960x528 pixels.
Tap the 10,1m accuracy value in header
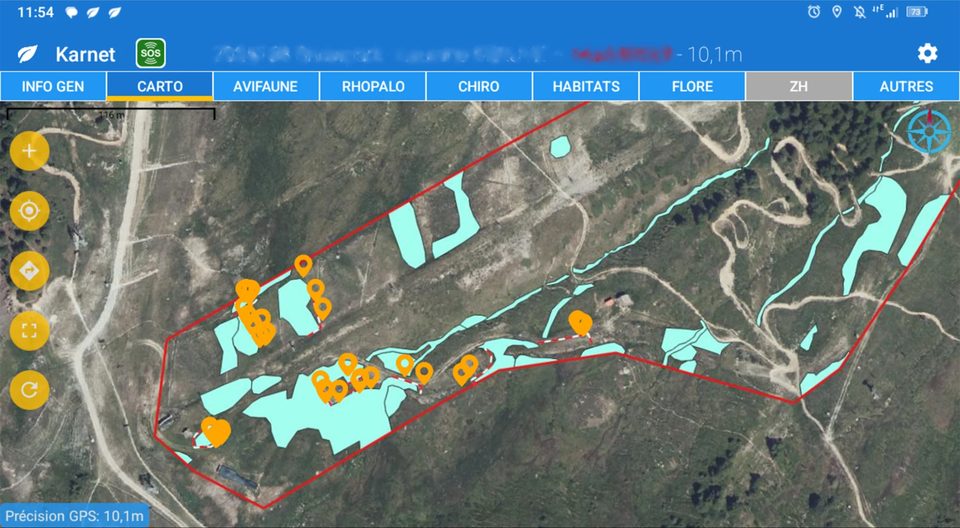(x=714, y=55)
